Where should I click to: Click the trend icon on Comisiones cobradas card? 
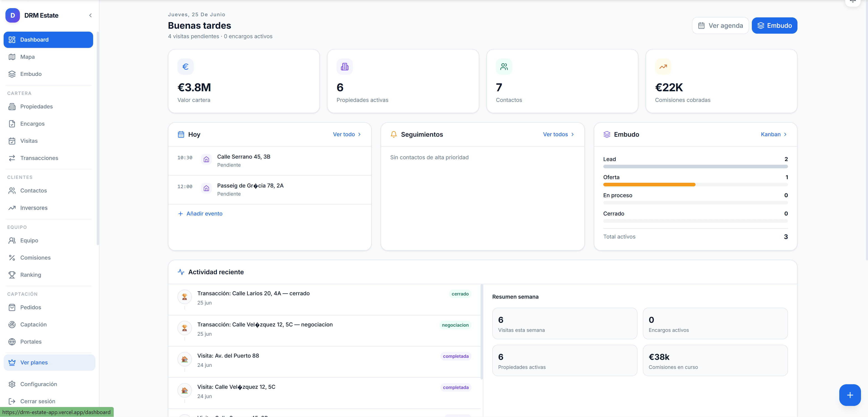tap(663, 67)
